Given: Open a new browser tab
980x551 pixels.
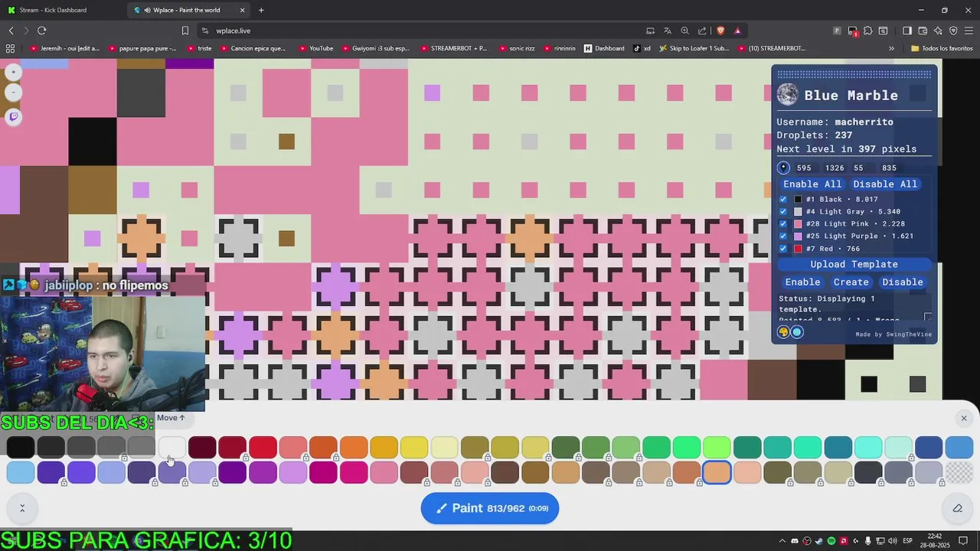Looking at the screenshot, I should click(261, 10).
